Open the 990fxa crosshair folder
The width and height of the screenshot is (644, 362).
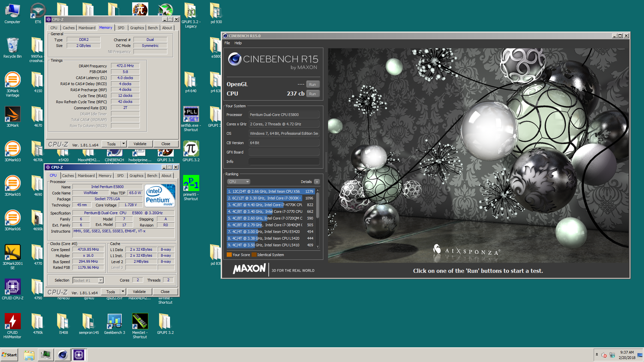[37, 50]
